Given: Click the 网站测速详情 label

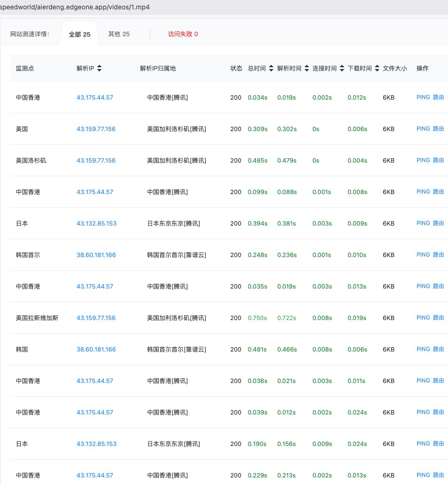Looking at the screenshot, I should [x=30, y=34].
